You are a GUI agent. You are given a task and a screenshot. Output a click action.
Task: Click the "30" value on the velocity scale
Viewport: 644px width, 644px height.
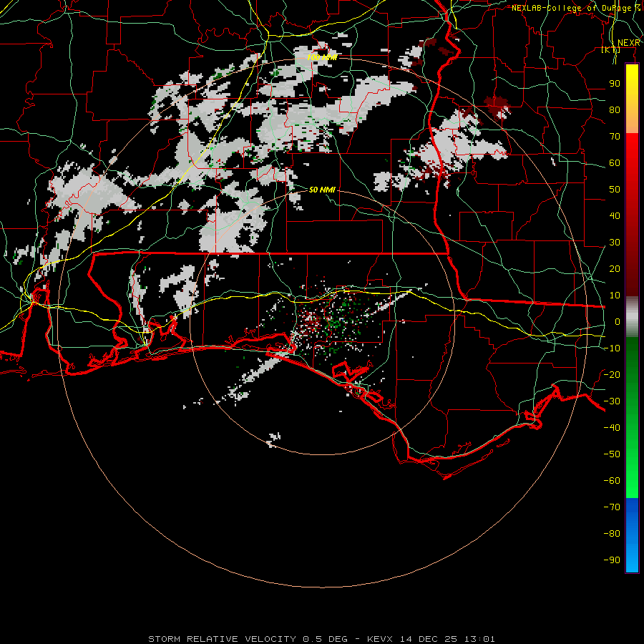tap(615, 243)
